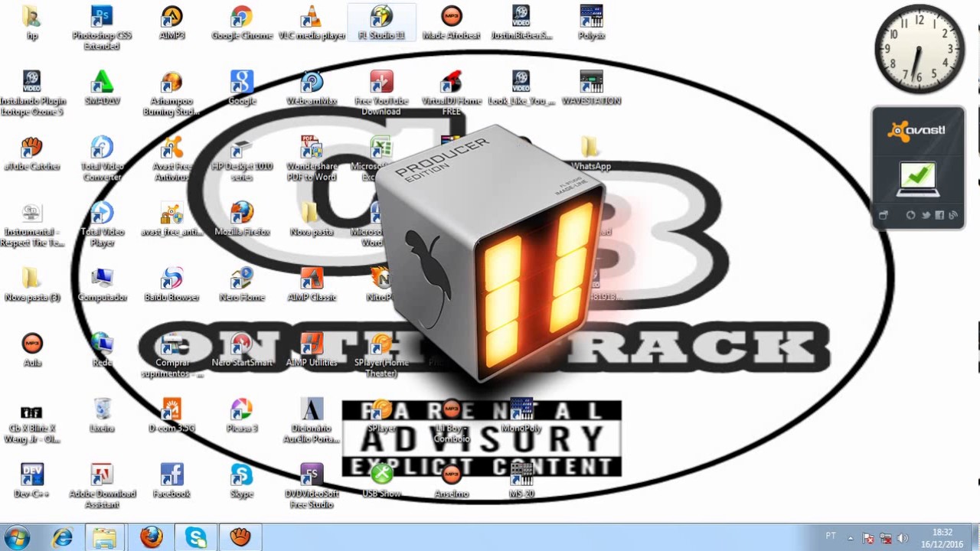Select the aTube Catcher desktop icon
The height and width of the screenshot is (551, 980).
(32, 153)
